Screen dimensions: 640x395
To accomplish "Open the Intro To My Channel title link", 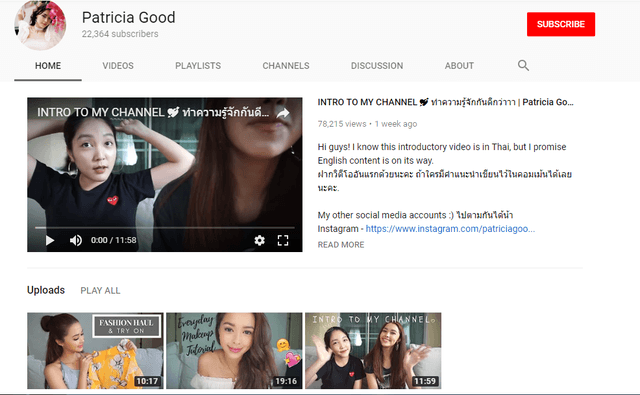I will coord(445,102).
